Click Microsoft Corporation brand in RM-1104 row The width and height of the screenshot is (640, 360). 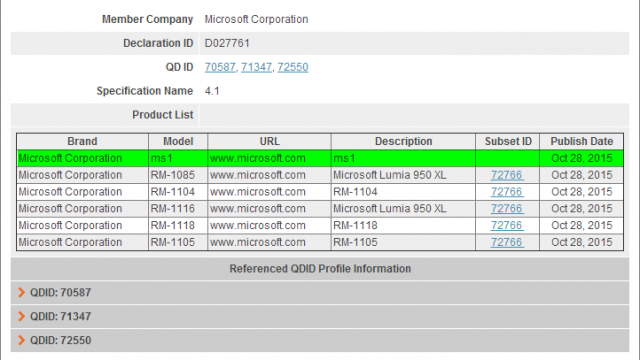tap(70, 192)
